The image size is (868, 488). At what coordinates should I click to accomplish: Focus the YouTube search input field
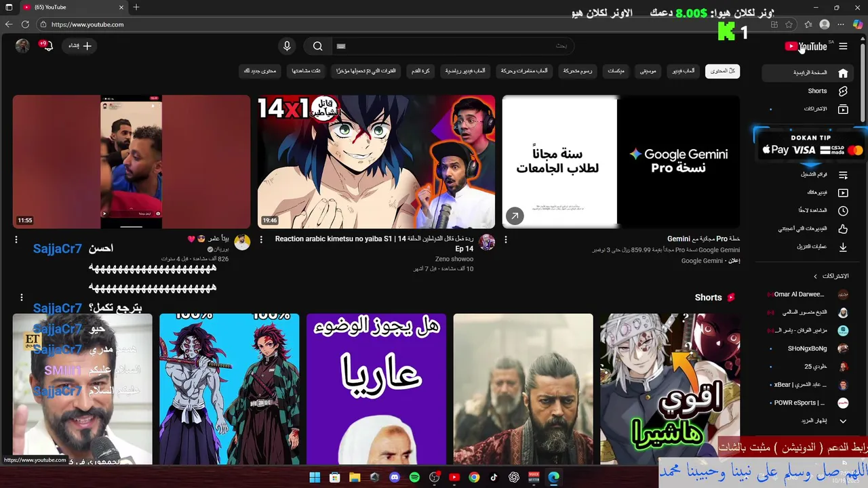coord(452,46)
